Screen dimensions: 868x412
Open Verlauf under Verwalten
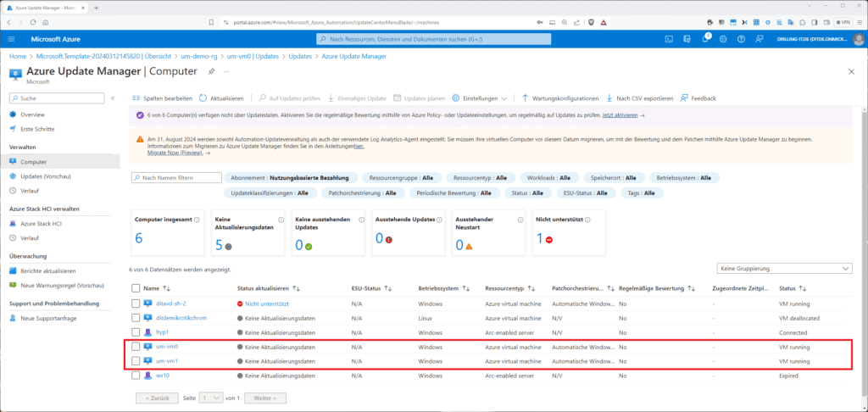(30, 191)
